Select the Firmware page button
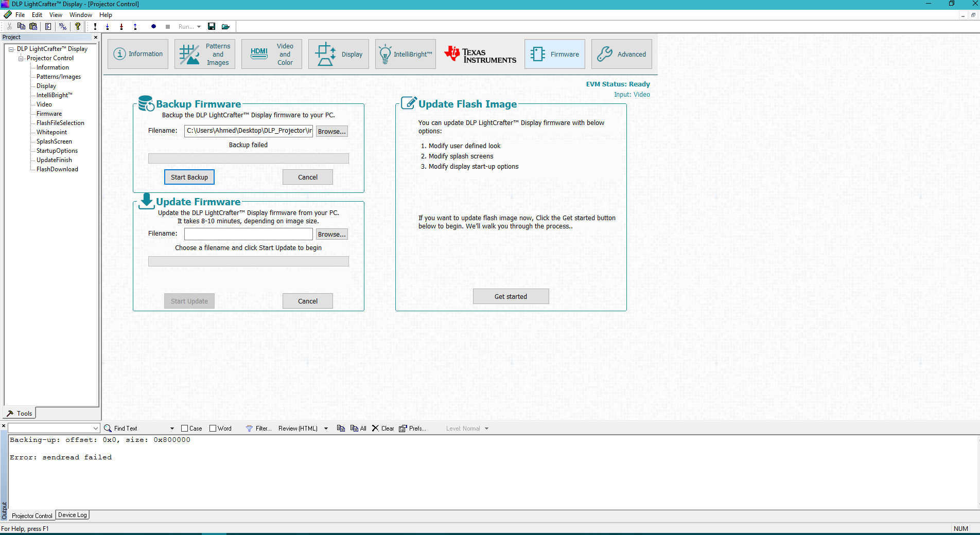 coord(555,54)
